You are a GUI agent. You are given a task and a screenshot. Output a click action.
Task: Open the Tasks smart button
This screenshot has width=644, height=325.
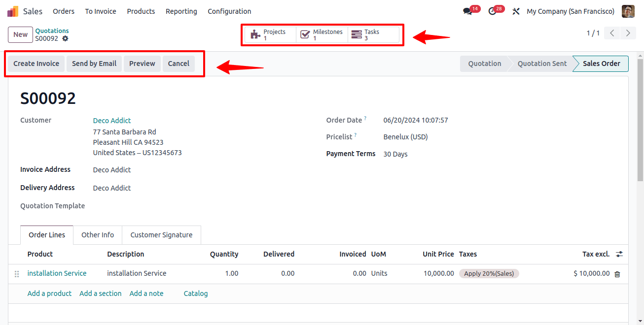tap(373, 34)
